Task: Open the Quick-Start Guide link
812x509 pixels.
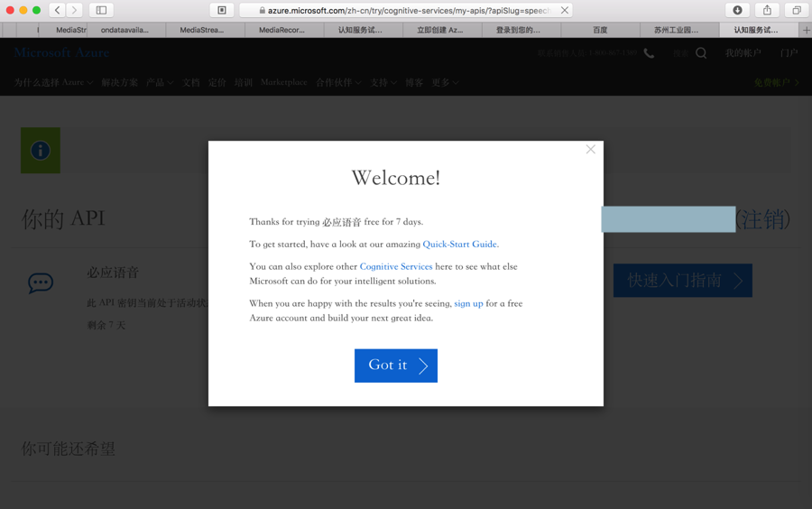Action: [x=460, y=244]
